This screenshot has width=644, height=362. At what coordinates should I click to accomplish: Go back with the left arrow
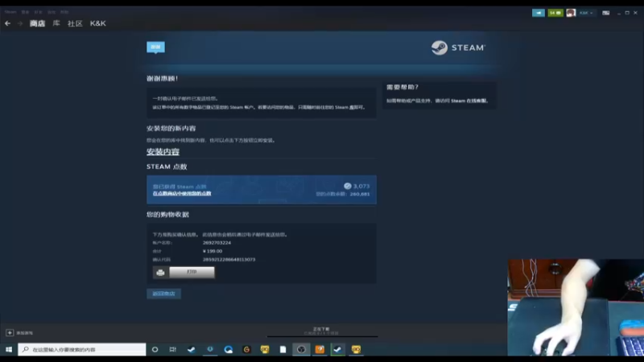tap(7, 23)
